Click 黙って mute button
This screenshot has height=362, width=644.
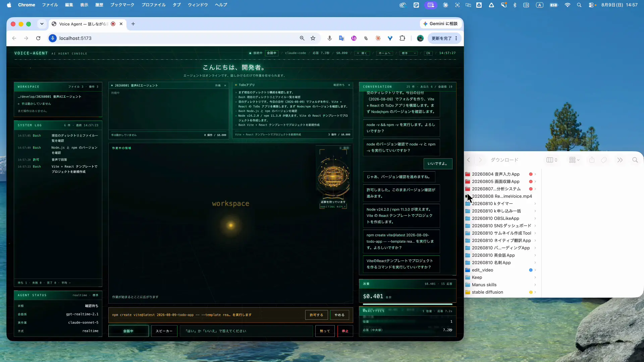(325, 331)
